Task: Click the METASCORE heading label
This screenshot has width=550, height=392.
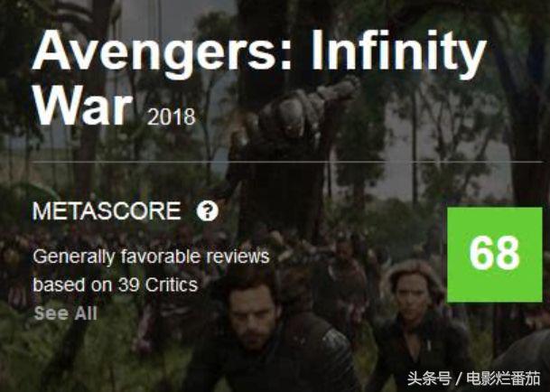Action: point(107,211)
